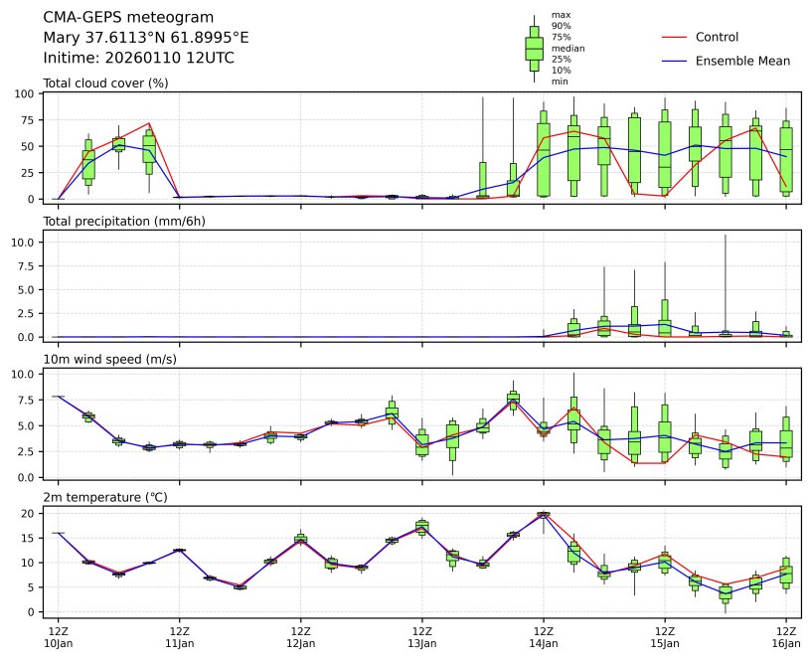Click the red Control legend line
The height and width of the screenshot is (660, 812).
click(675, 37)
